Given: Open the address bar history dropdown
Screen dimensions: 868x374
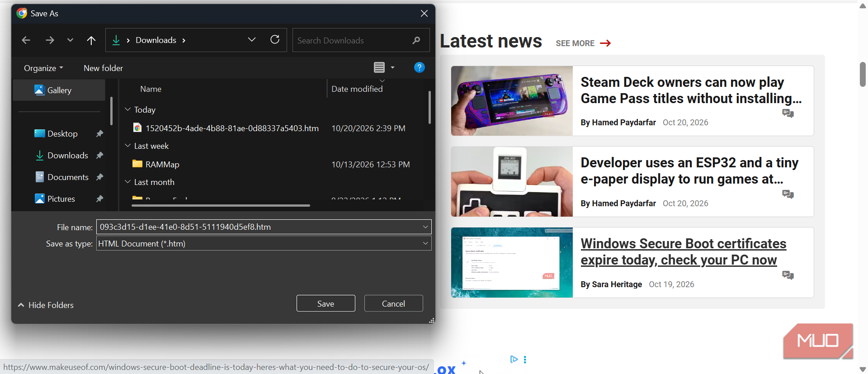Looking at the screenshot, I should pos(252,40).
